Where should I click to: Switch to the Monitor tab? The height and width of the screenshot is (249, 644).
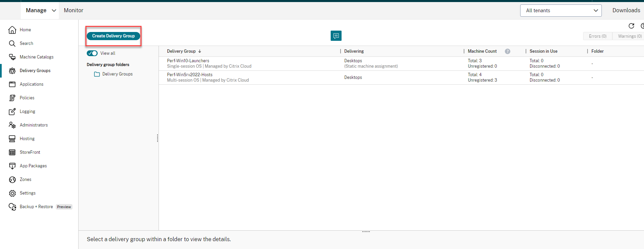click(x=73, y=11)
